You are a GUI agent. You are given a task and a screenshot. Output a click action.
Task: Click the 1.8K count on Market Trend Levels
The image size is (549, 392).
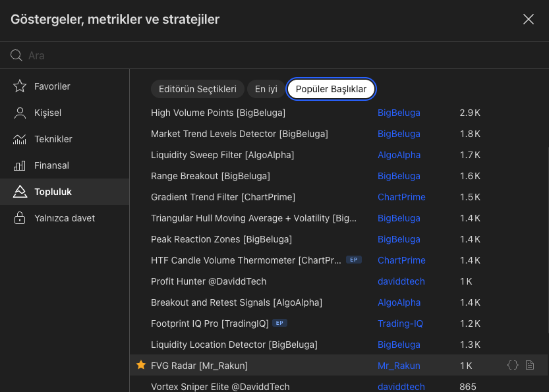[470, 134]
